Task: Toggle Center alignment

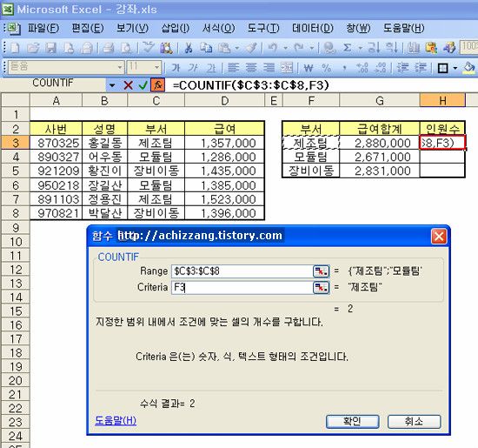Action: (251, 68)
